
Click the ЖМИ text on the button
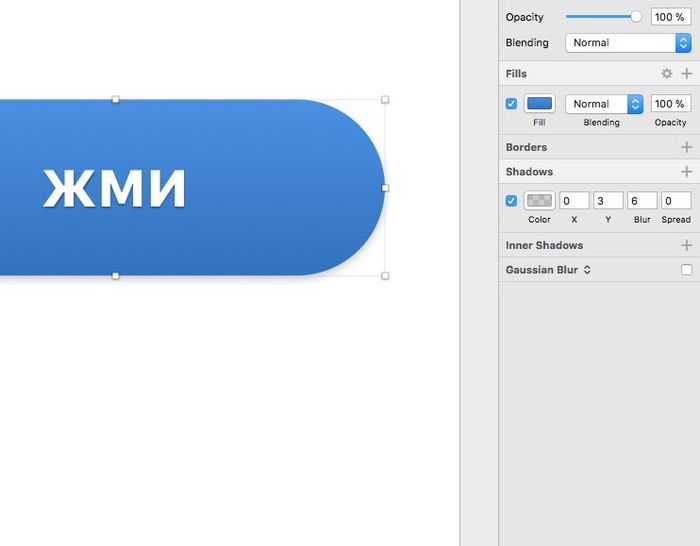click(114, 188)
